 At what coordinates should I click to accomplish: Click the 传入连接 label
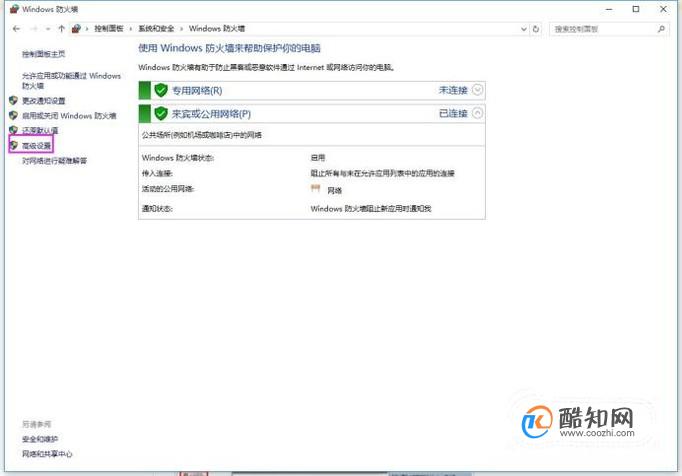pos(157,174)
